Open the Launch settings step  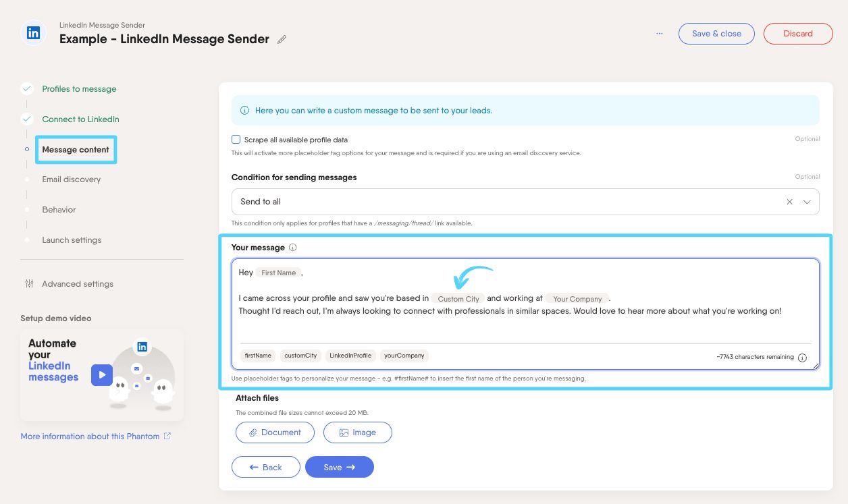(x=72, y=240)
